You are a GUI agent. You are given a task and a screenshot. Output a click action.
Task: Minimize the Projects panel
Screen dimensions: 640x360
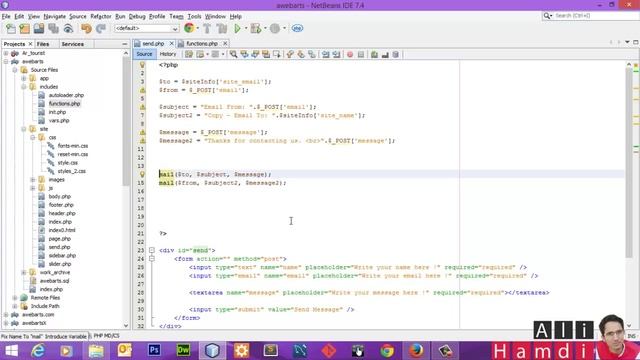coord(124,44)
